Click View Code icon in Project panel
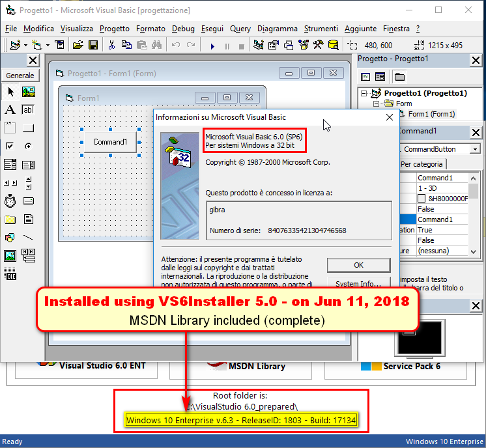This screenshot has width=486, height=448. 365,77
